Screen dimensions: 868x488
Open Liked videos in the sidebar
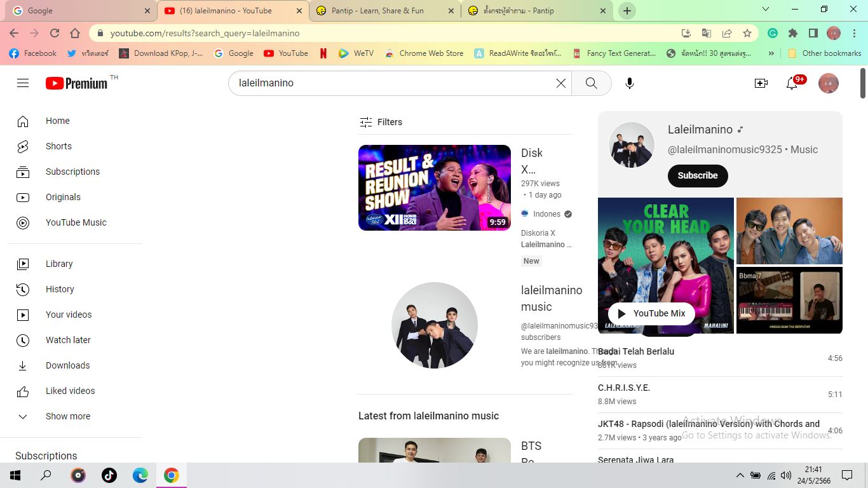tap(75, 391)
